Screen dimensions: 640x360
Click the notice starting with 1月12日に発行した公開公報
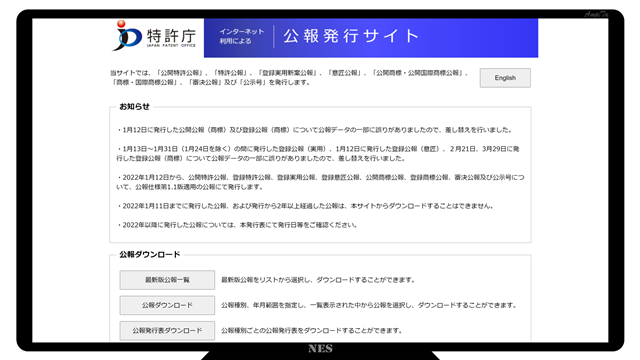pos(314,130)
